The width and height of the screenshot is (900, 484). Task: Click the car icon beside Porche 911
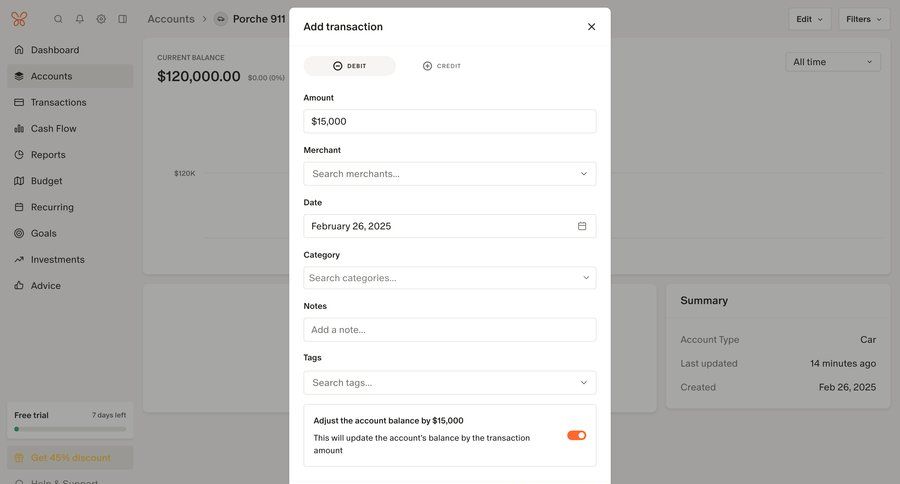pyautogui.click(x=220, y=19)
